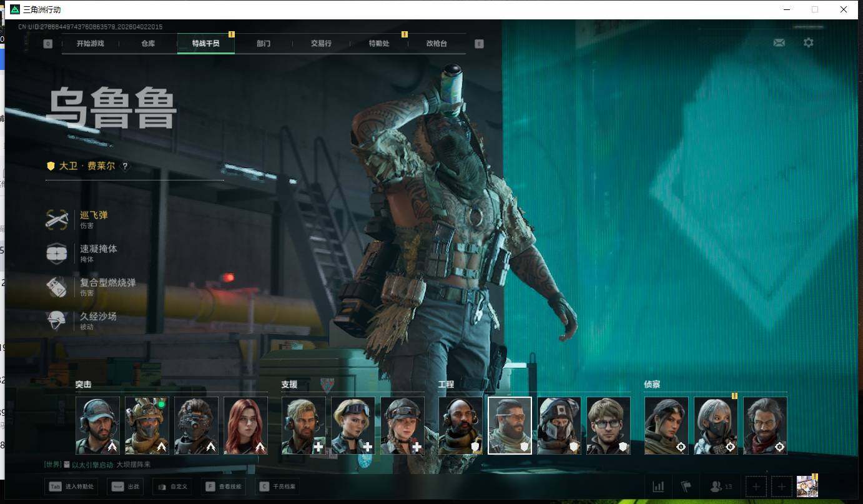Image resolution: width=863 pixels, height=504 pixels.
Task: Click the 突击 category label
Action: 84,384
